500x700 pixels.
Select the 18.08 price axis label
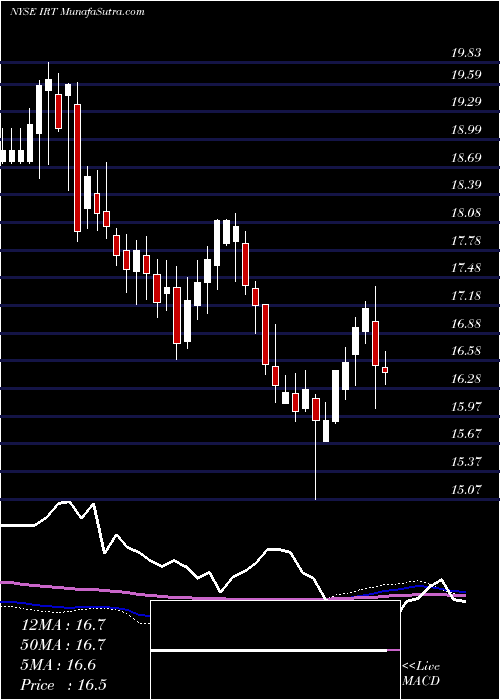coord(466,212)
